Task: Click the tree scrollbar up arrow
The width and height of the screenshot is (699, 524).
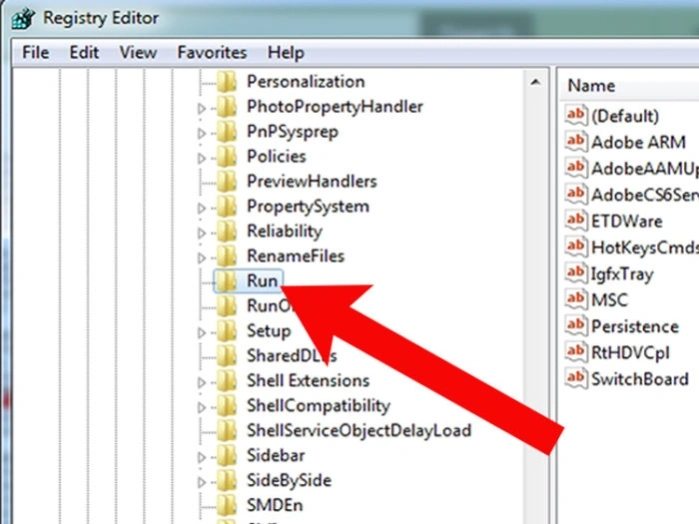Action: click(536, 82)
